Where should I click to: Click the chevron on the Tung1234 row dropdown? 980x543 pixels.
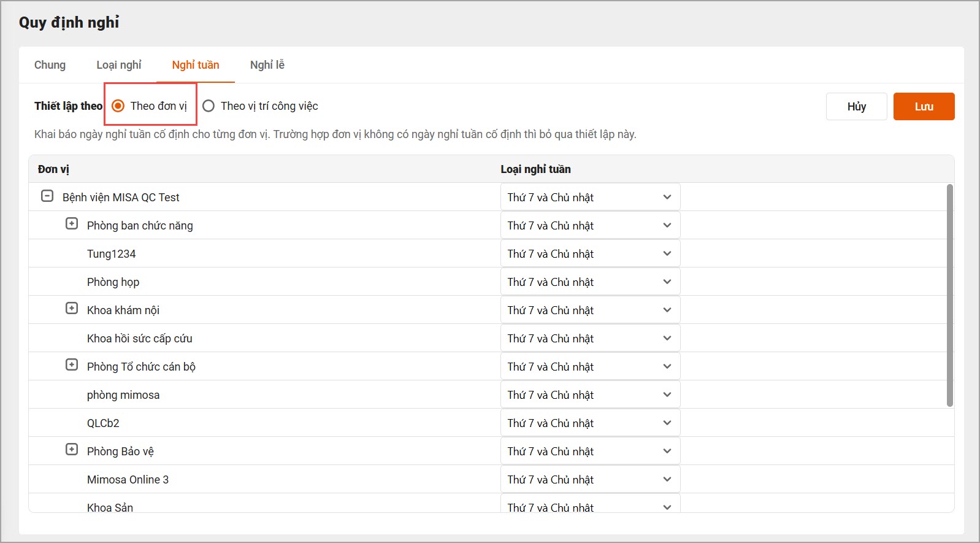click(x=667, y=253)
